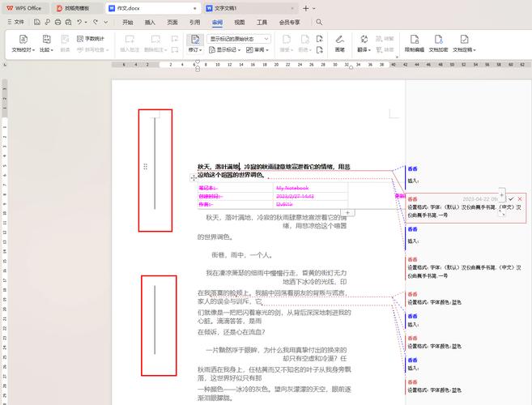532x405 pixels.
Task: Click 插入批注 insert comment
Action: click(x=130, y=44)
